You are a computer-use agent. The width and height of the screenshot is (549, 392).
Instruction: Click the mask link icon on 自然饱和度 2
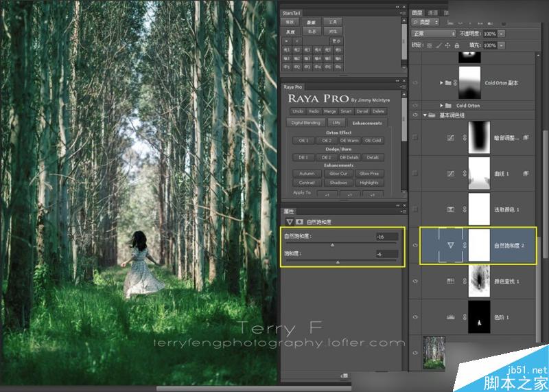pos(465,246)
